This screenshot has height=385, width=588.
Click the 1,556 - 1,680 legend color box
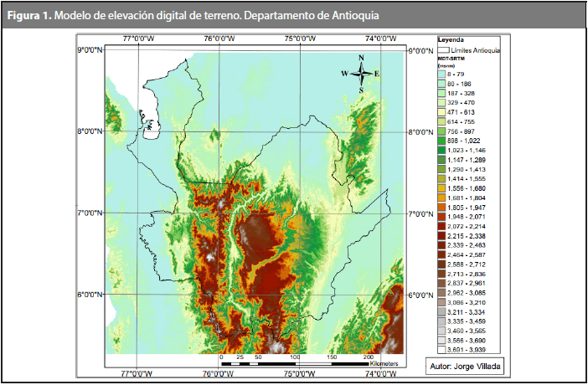(446, 188)
